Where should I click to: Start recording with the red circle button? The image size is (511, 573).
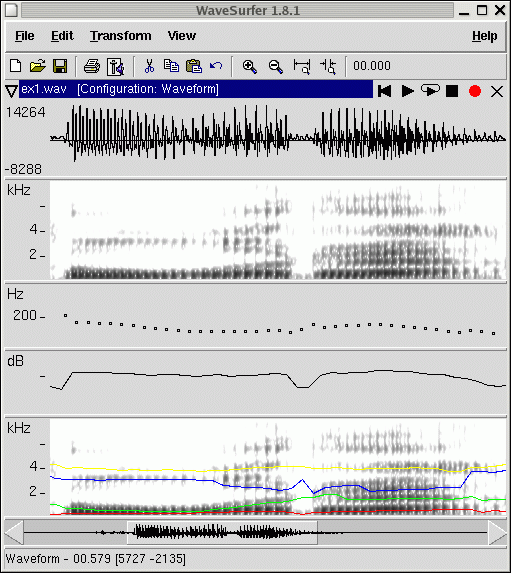coord(475,91)
